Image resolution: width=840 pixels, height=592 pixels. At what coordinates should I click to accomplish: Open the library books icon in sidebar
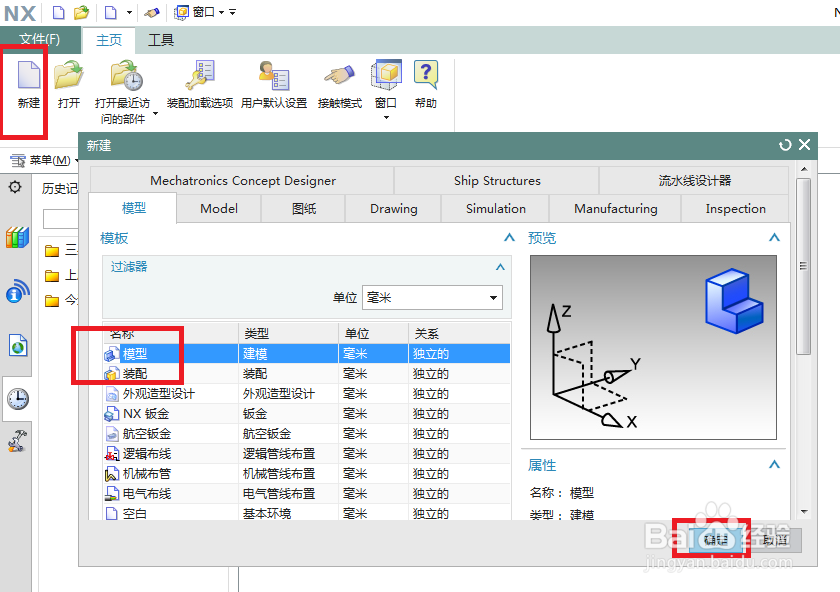[x=17, y=237]
